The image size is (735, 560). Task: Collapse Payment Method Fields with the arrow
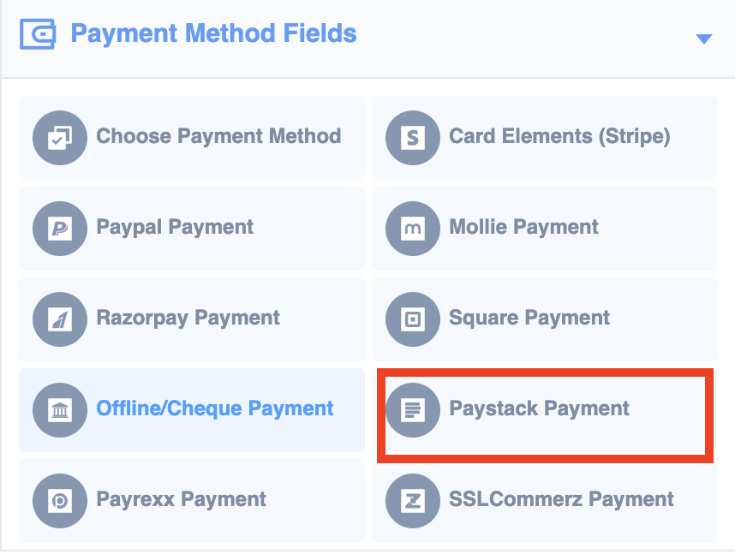pos(703,39)
